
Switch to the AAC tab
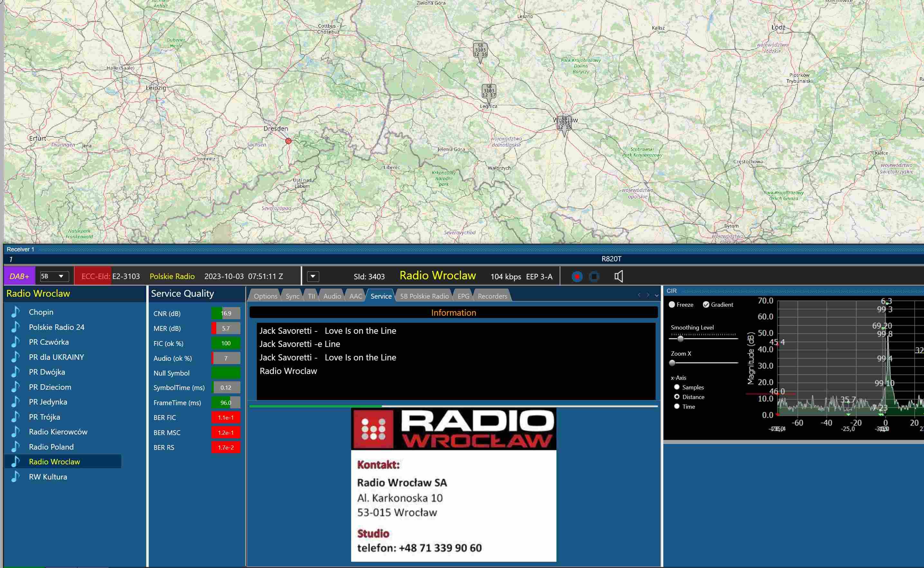pos(355,296)
